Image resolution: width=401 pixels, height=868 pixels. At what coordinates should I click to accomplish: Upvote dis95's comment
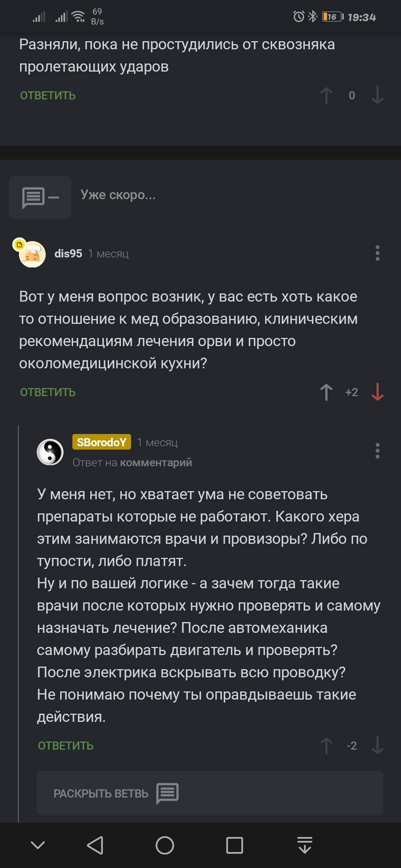[326, 392]
